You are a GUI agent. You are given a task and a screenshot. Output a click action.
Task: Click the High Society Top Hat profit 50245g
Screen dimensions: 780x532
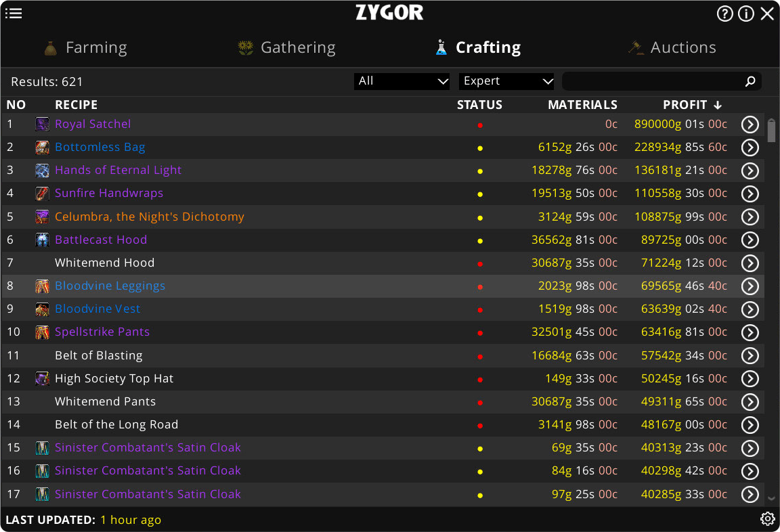coord(684,378)
